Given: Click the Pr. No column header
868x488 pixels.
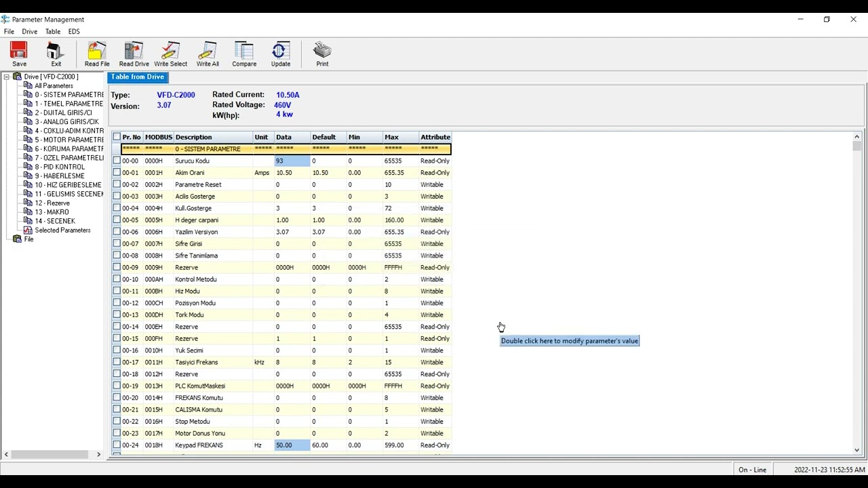Looking at the screenshot, I should pos(132,137).
